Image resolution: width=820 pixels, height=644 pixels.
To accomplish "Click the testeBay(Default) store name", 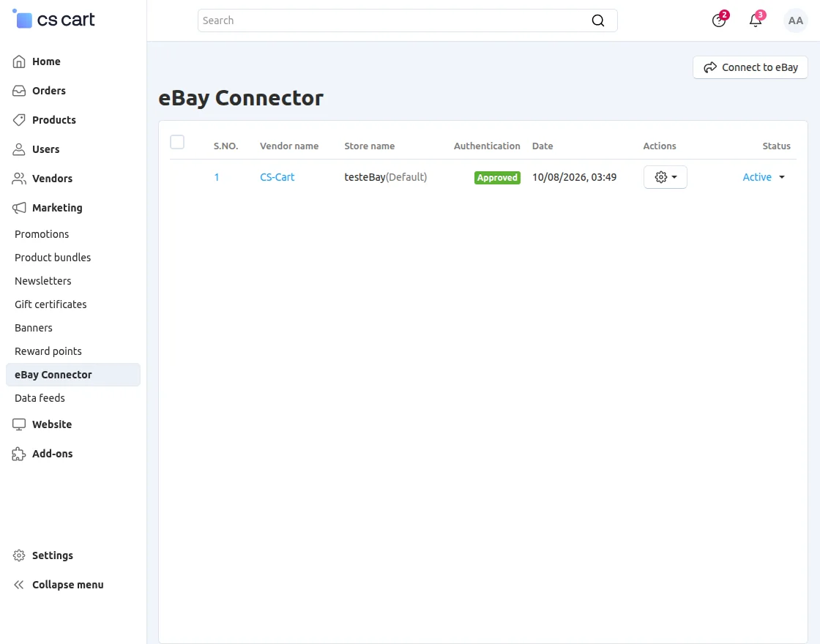I will pyautogui.click(x=385, y=177).
